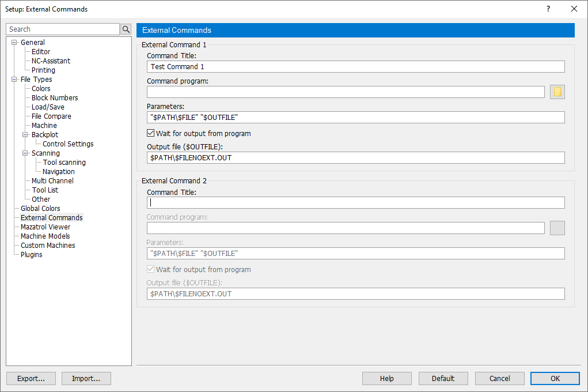This screenshot has width=588, height=392.
Task: Open Custom Machines settings
Action: click(x=48, y=245)
